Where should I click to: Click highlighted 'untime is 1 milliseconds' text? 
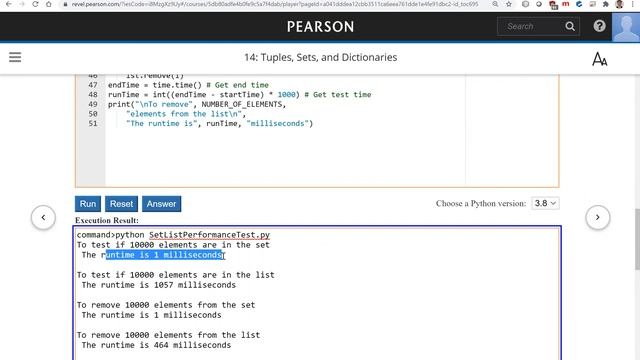(x=164, y=255)
